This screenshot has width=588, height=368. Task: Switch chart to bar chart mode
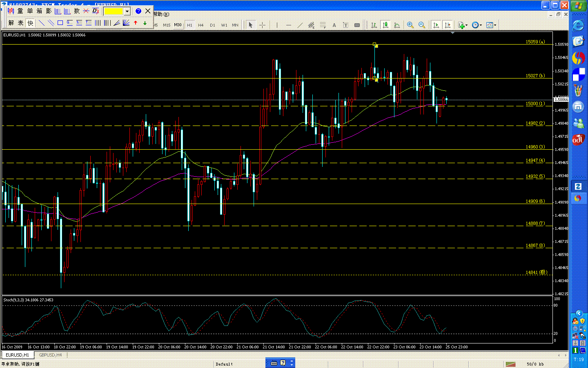pos(374,25)
